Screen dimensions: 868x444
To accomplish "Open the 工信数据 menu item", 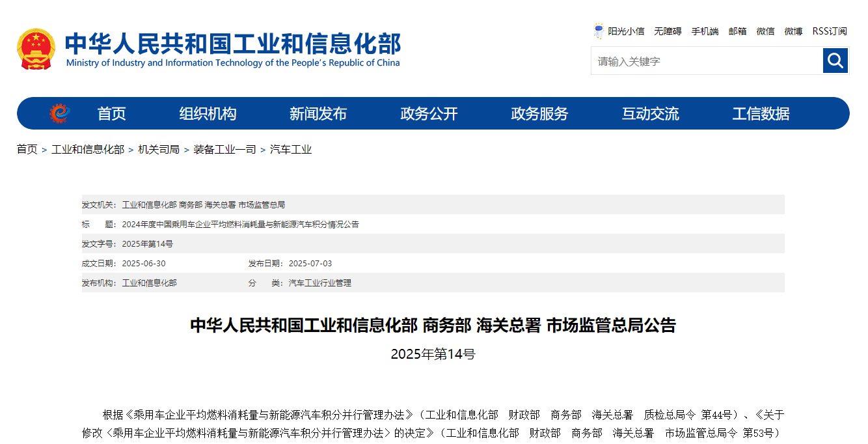I will (761, 113).
